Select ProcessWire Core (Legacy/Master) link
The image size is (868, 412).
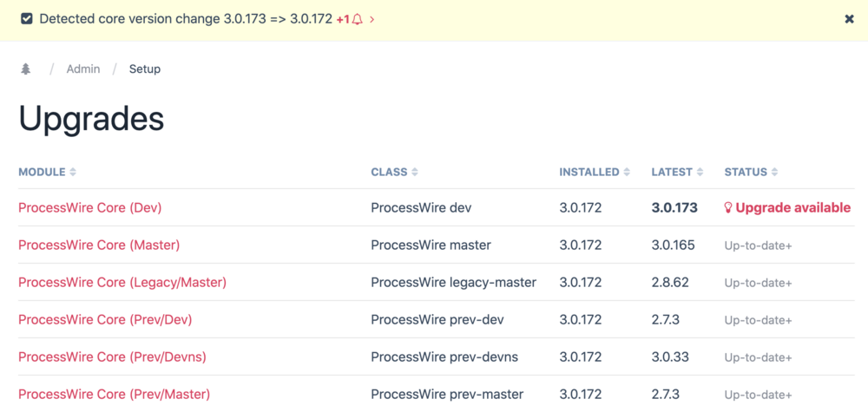[122, 283]
